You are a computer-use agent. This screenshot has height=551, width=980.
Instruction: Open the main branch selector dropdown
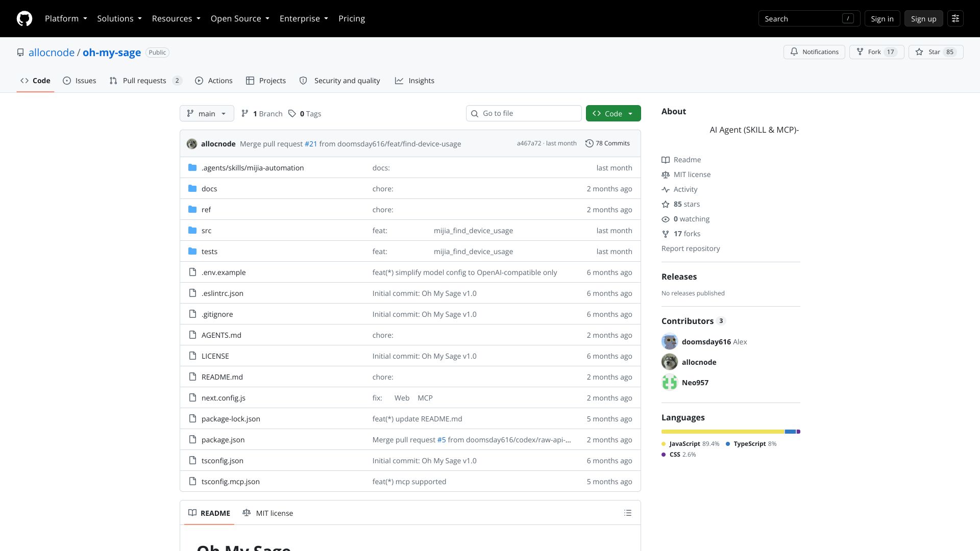click(207, 113)
